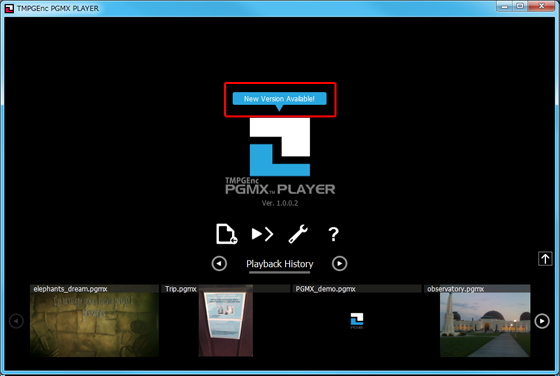560x376 pixels.
Task: Go to next category right of Playback History
Action: coord(339,264)
